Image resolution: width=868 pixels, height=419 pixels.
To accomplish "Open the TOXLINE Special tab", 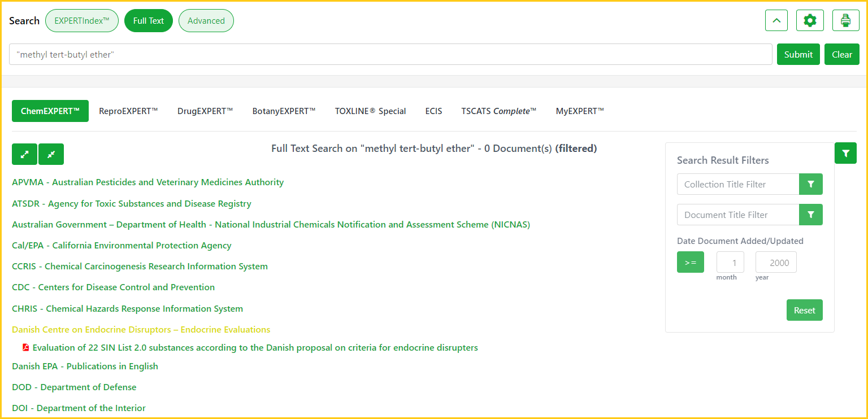I will [370, 111].
